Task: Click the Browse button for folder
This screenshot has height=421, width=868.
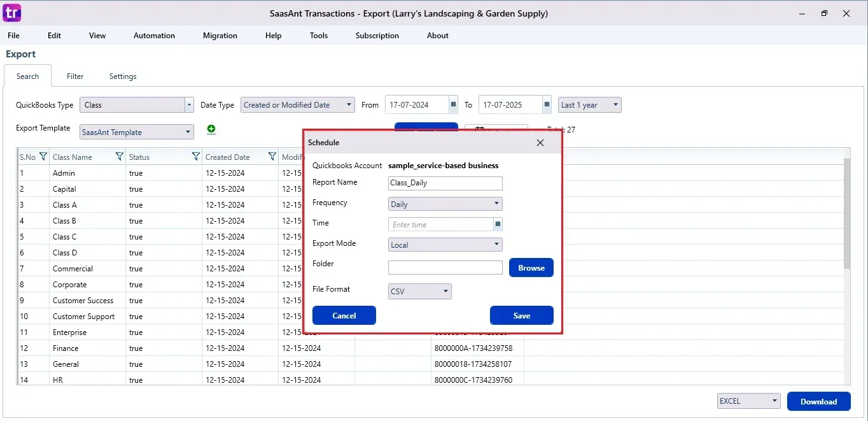Action: [x=531, y=268]
